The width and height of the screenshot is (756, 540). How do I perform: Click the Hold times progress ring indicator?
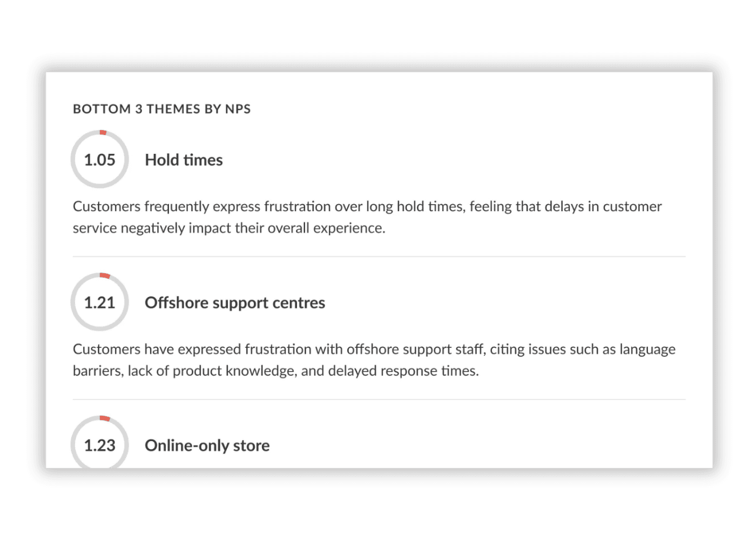(103, 132)
